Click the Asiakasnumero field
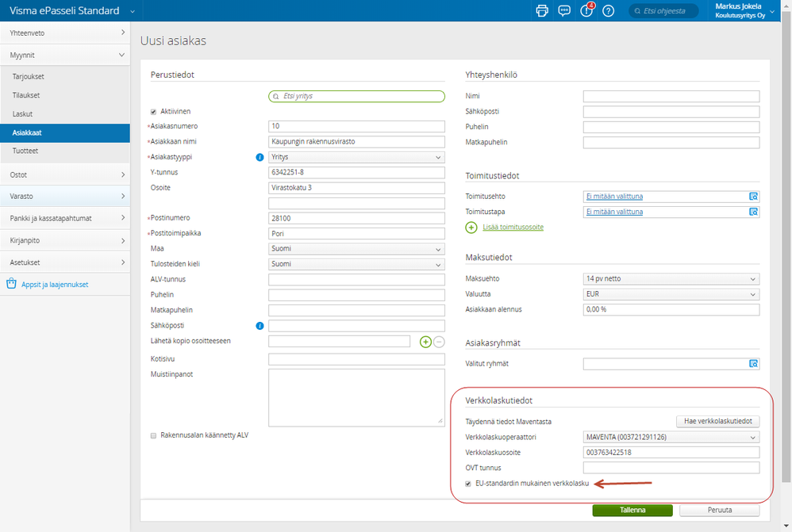The height and width of the screenshot is (532, 792). pyautogui.click(x=356, y=126)
